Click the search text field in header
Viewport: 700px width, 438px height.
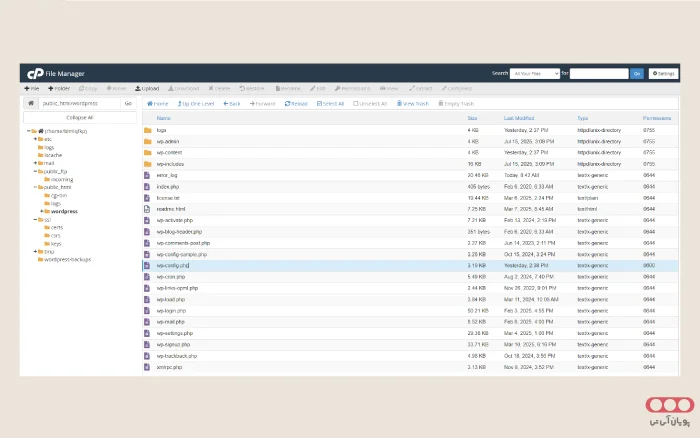(x=599, y=73)
